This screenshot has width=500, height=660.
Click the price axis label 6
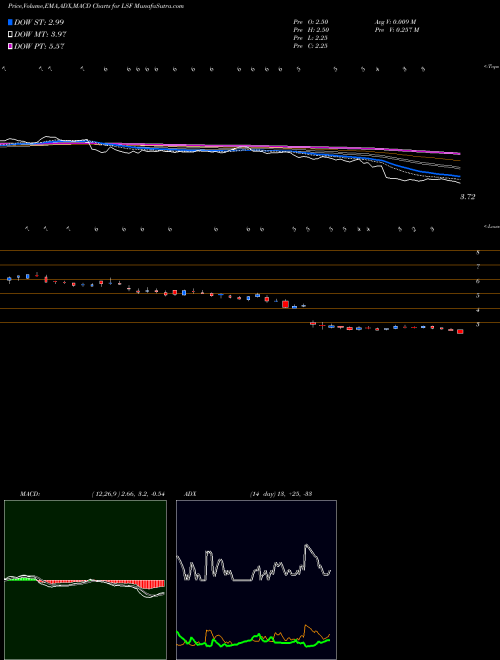(x=478, y=282)
